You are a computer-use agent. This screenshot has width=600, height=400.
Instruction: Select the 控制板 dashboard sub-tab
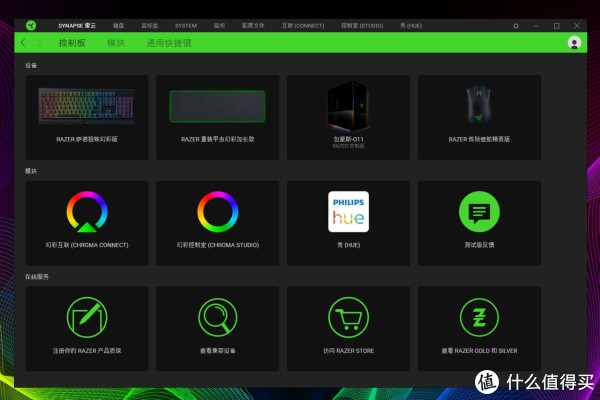click(x=72, y=43)
